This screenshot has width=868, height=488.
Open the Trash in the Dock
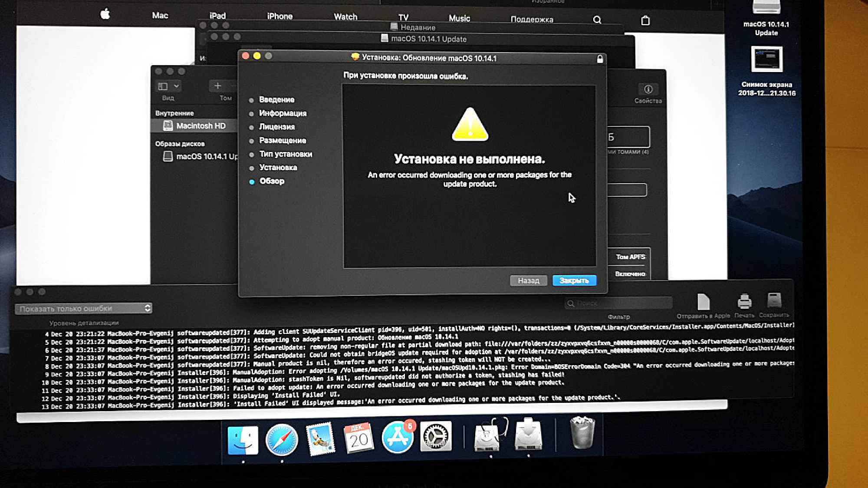582,432
